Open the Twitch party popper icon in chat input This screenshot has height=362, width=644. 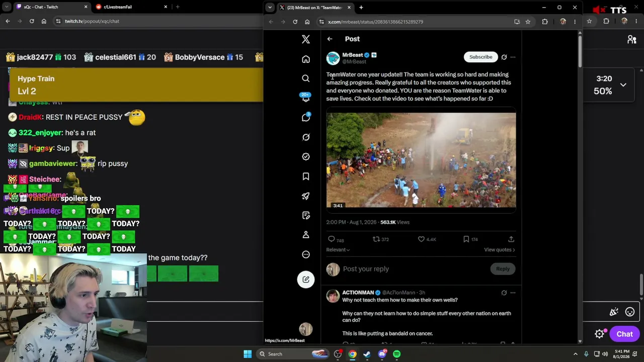(x=614, y=312)
